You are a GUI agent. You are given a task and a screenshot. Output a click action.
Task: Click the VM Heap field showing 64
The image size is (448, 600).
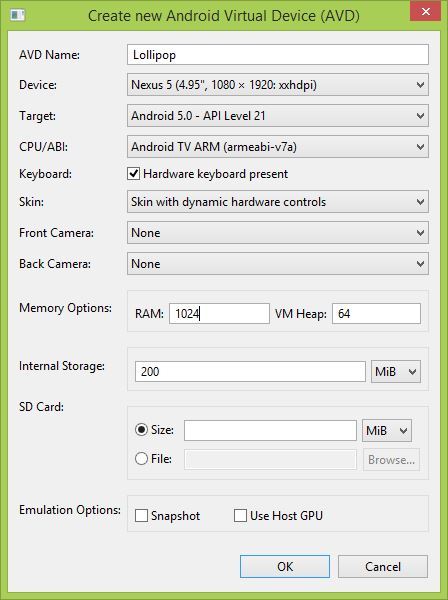click(376, 314)
